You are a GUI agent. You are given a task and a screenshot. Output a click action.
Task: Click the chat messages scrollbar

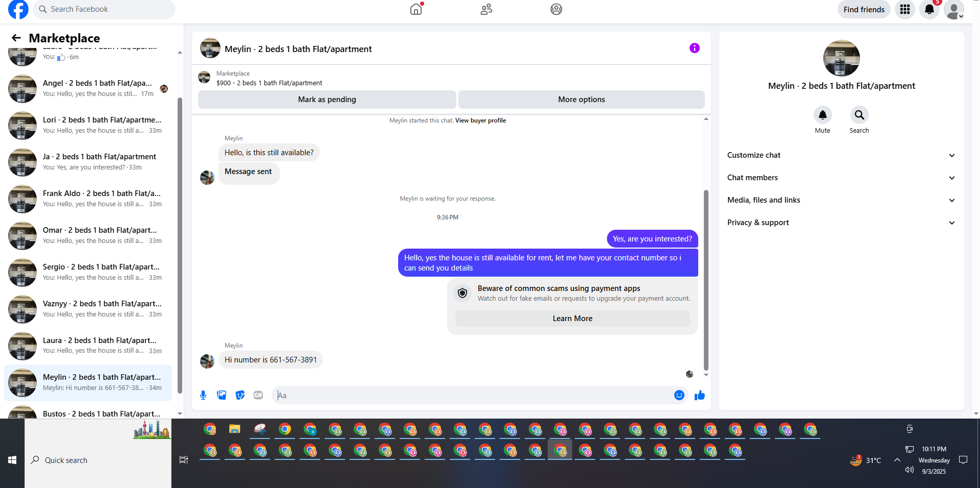(706, 280)
